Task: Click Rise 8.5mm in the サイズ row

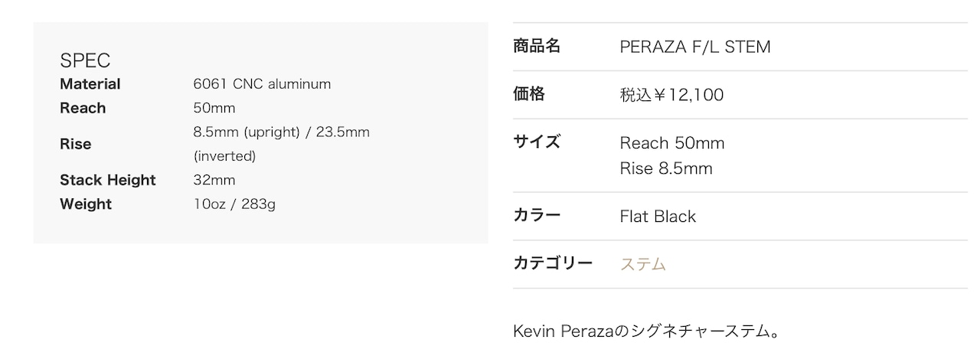Action: [x=666, y=168]
